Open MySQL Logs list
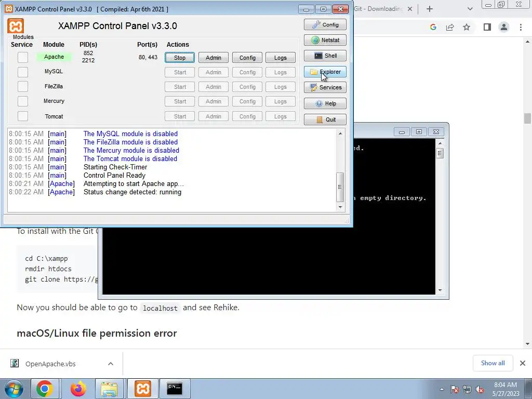Screen dimensions: 532x399 click(x=281, y=72)
